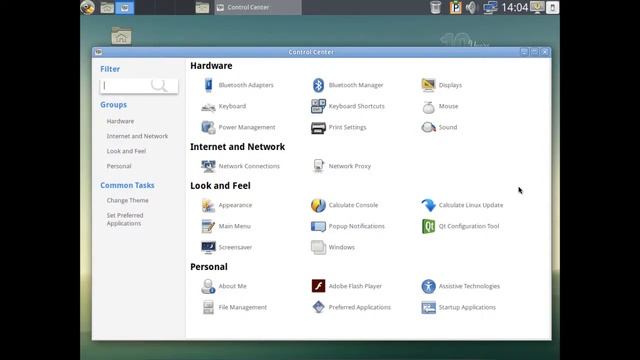Viewport: 640px width, 360px height.
Task: Open Startup Applications icon
Action: click(428, 307)
